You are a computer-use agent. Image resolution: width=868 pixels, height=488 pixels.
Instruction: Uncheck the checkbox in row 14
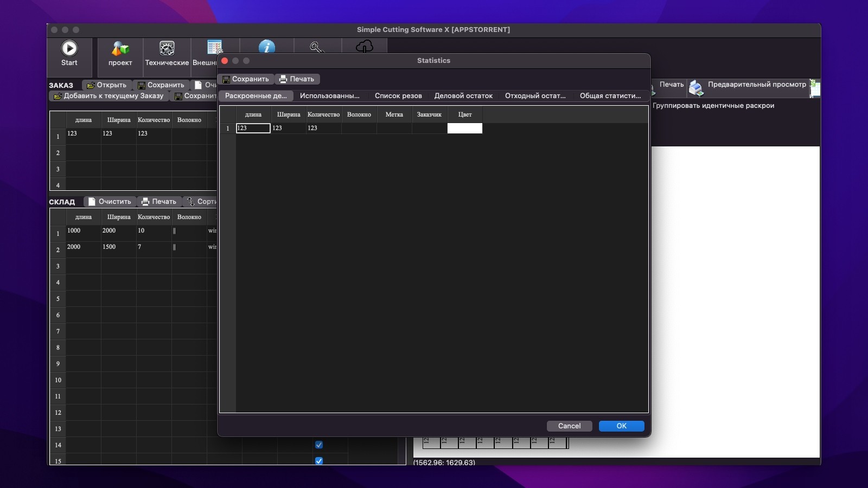(x=319, y=445)
